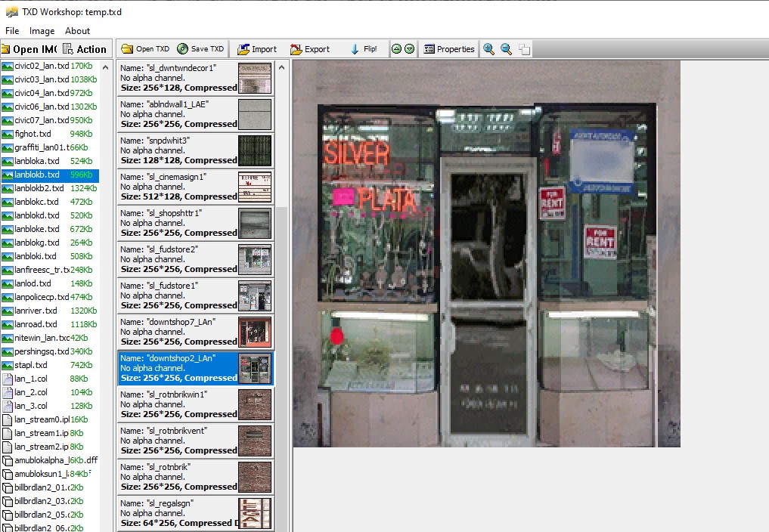The image size is (769, 532).
Task: Select lanblokc.txd in file list
Action: click(x=50, y=202)
